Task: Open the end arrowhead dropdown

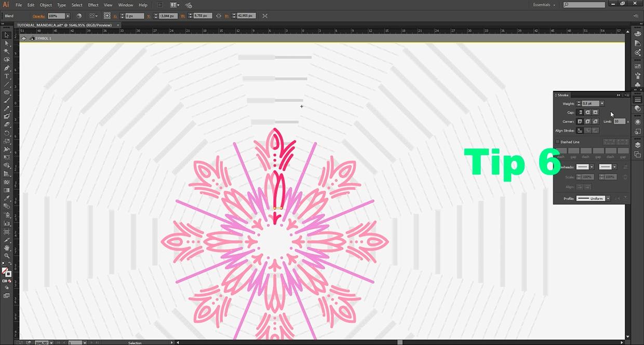Action: (614, 167)
